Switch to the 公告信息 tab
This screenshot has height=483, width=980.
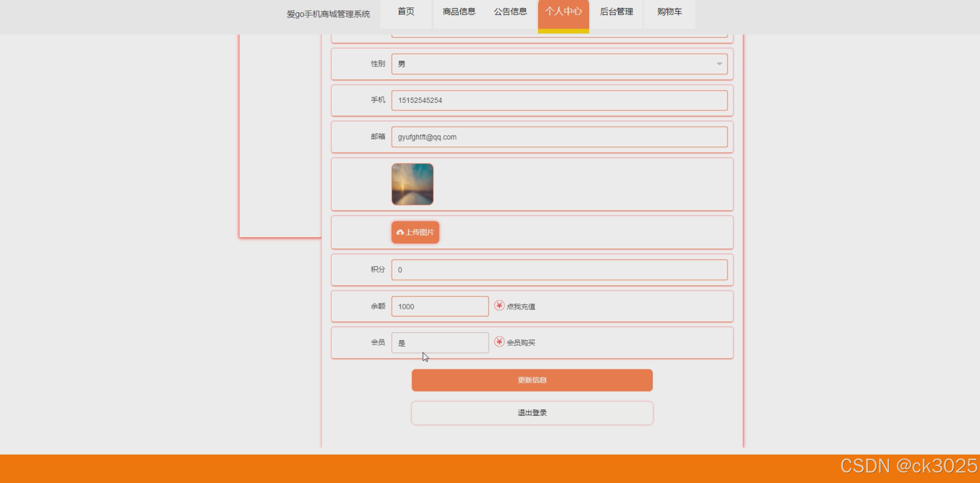pyautogui.click(x=510, y=12)
